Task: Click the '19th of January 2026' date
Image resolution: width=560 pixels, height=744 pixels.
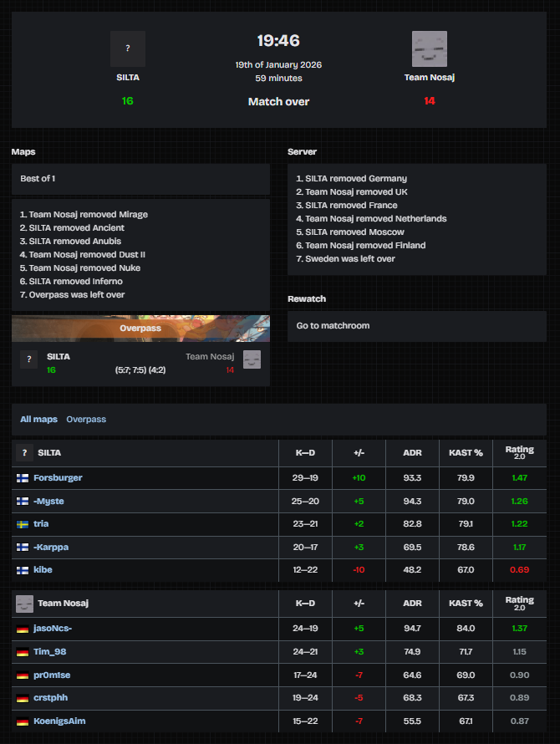Action: (x=278, y=64)
